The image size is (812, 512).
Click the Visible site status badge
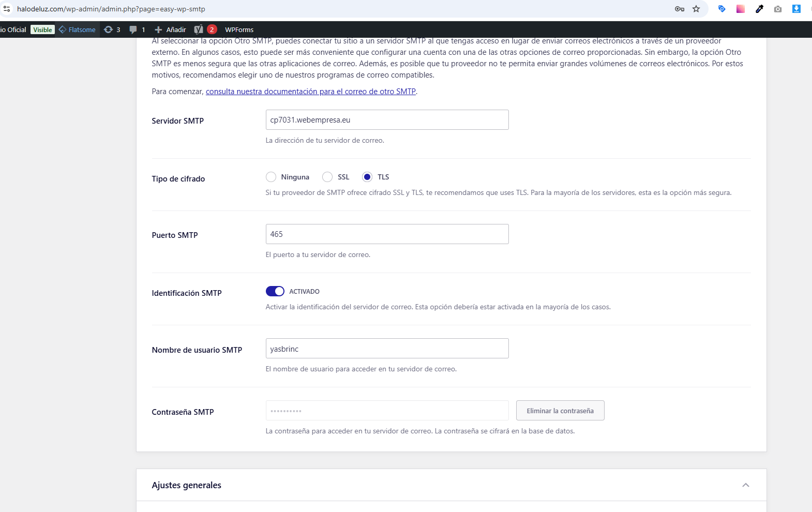[x=42, y=29]
